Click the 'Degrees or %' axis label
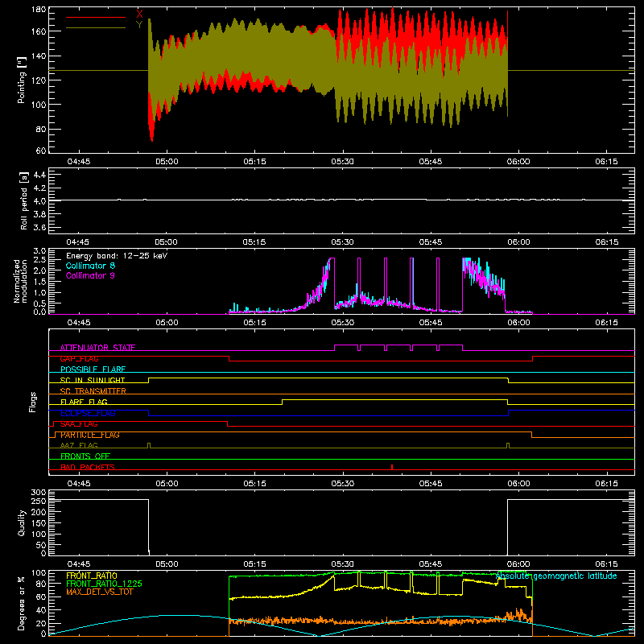The width and height of the screenshot is (644, 644). pyautogui.click(x=22, y=603)
